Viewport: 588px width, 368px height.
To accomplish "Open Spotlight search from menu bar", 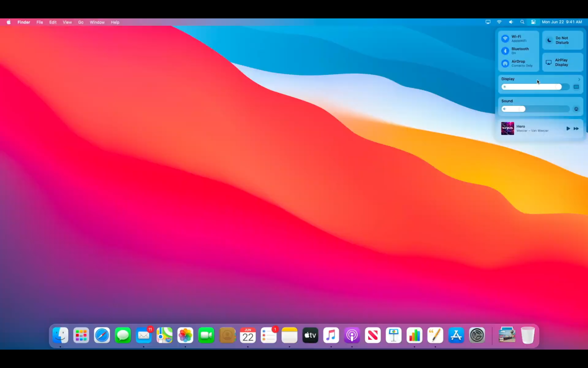I will [522, 22].
